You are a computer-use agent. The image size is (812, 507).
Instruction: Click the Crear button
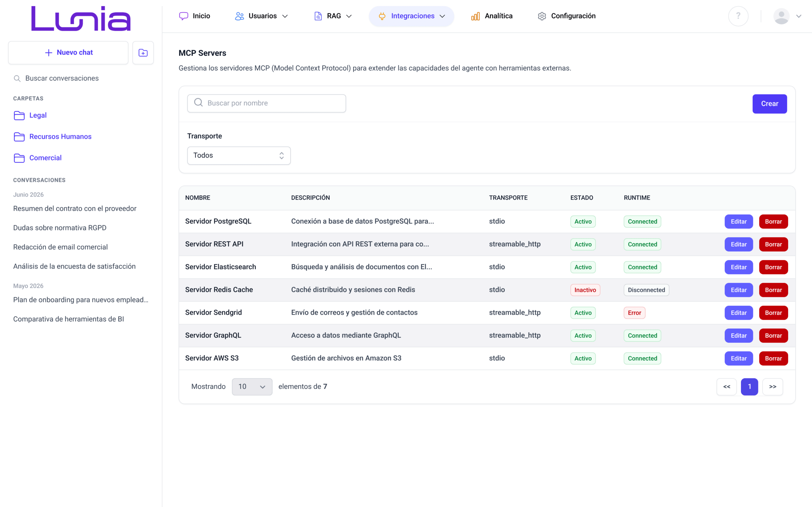tap(769, 104)
